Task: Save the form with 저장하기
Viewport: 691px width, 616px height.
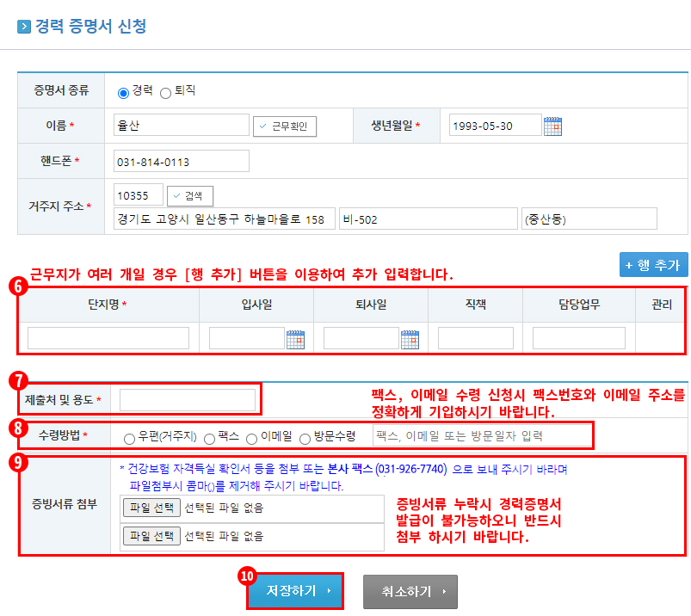Action: [295, 591]
